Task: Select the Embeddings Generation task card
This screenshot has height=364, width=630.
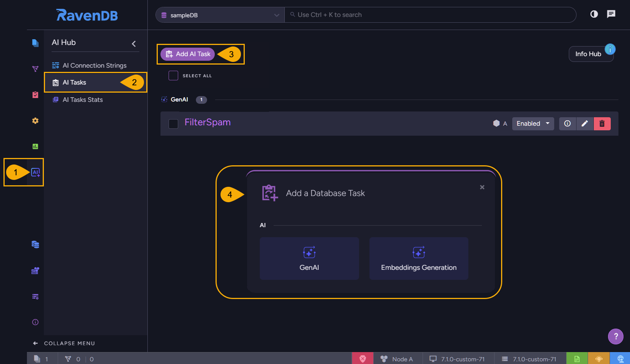Action: coord(419,258)
